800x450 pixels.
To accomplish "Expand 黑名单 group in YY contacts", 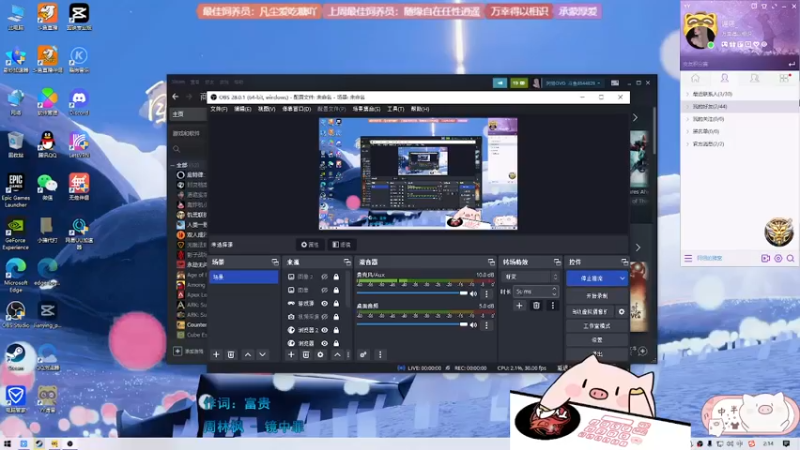I will click(x=688, y=132).
